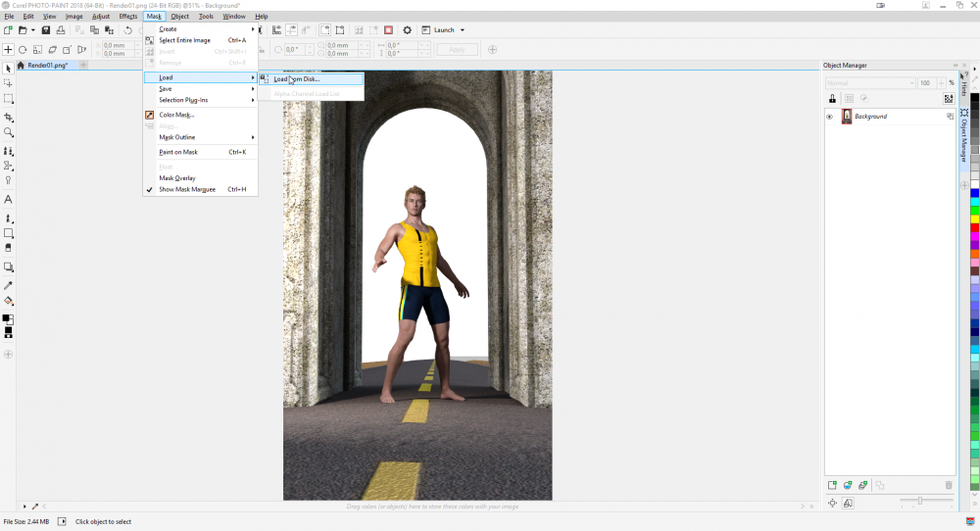Create a new object in Object Manager
Screen dimensions: 980x531
pyautogui.click(x=832, y=485)
